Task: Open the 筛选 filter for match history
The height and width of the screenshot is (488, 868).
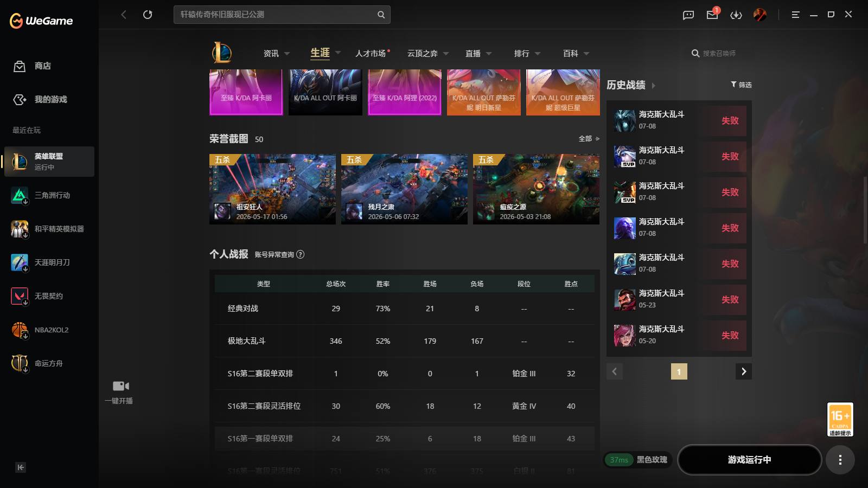Action: tap(741, 85)
